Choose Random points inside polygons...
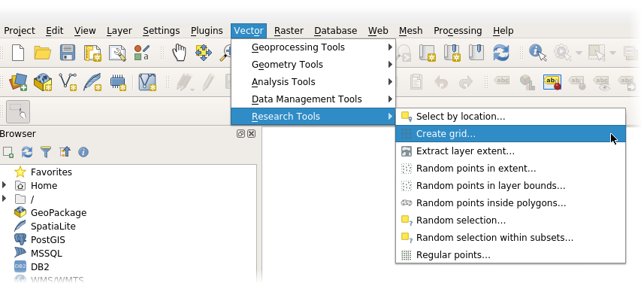 click(x=510, y=202)
